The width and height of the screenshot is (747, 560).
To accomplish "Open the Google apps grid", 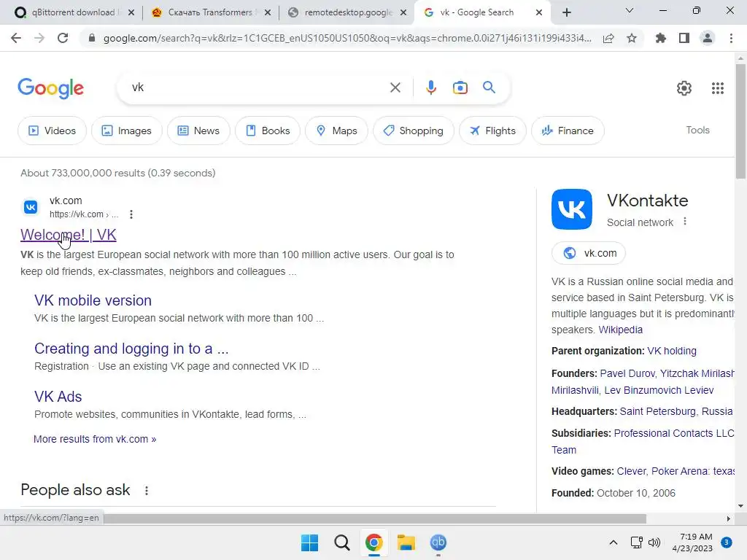I will click(718, 88).
